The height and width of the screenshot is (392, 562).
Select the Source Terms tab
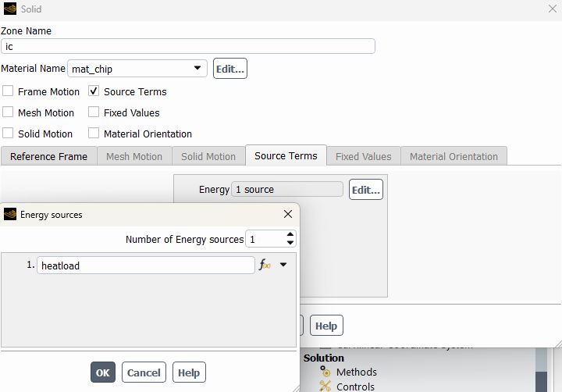pyautogui.click(x=286, y=155)
